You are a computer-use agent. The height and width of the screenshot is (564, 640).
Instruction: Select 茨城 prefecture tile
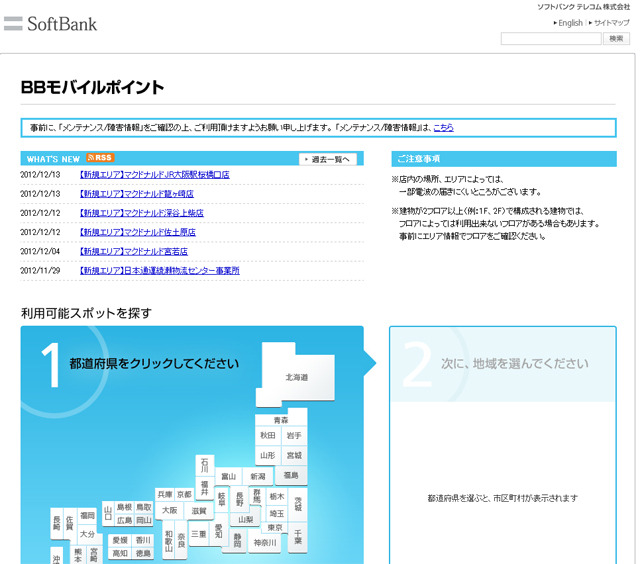(298, 504)
